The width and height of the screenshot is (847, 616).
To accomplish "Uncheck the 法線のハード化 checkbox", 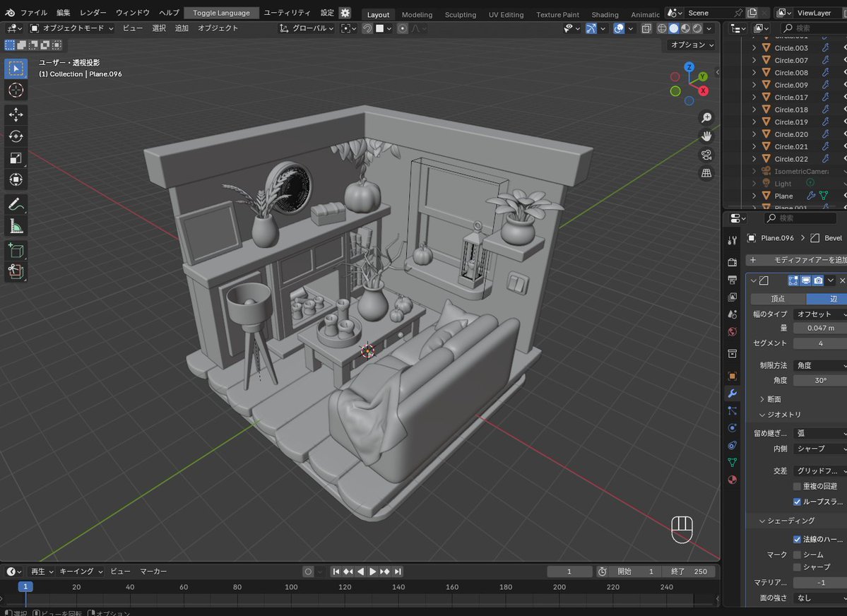I will [x=797, y=539].
